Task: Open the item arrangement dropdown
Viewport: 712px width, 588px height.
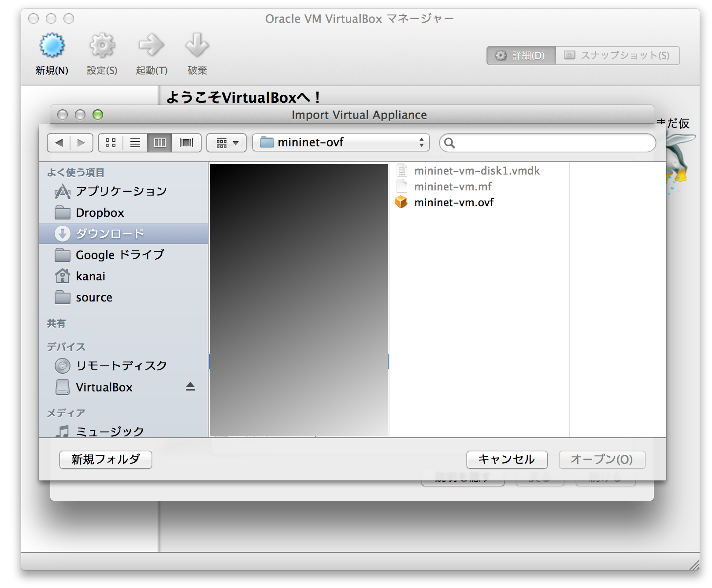Action: point(226,143)
